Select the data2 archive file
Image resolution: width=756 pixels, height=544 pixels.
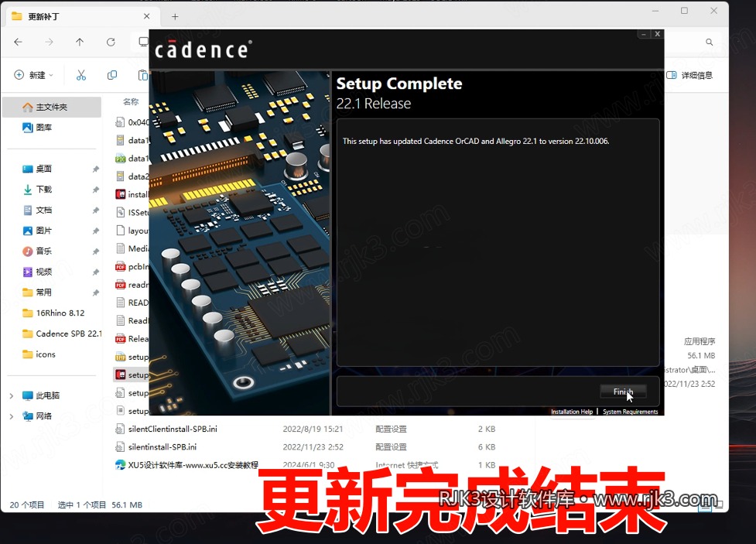[132, 176]
